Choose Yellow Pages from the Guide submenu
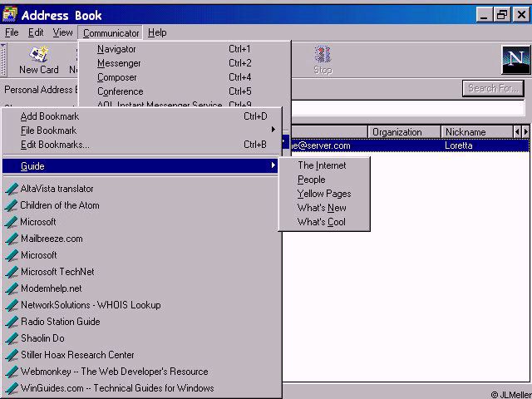This screenshot has width=532, height=399. 324,194
